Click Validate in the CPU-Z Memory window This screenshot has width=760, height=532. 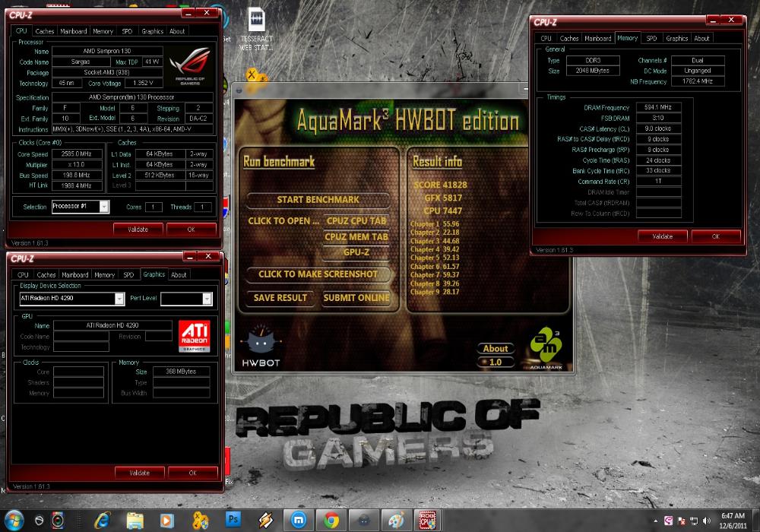pyautogui.click(x=662, y=236)
